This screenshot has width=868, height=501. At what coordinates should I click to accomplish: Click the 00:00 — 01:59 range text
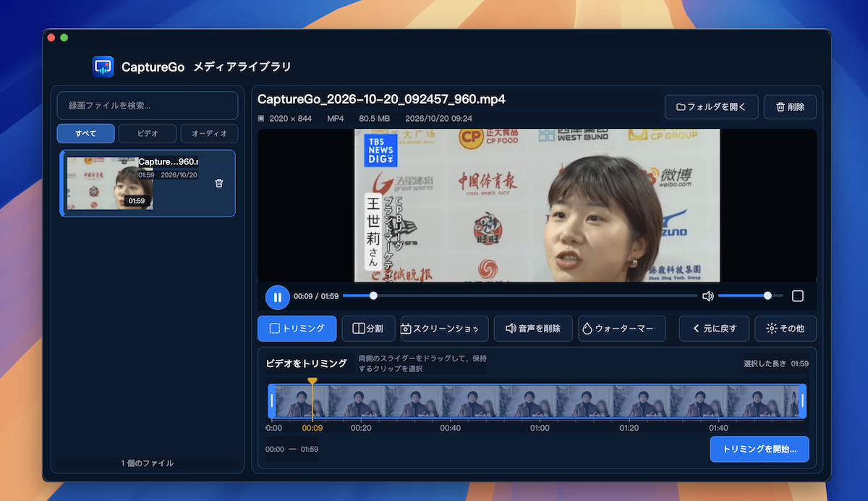click(292, 449)
